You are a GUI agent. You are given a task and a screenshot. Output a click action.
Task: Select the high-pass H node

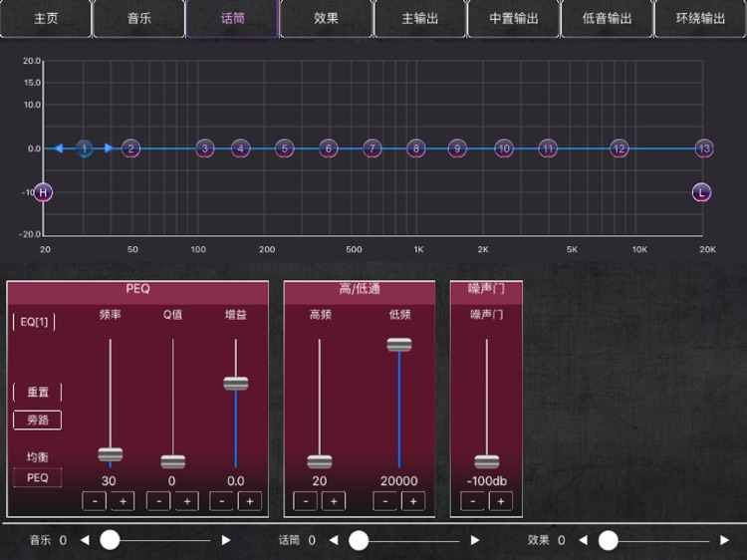(44, 192)
